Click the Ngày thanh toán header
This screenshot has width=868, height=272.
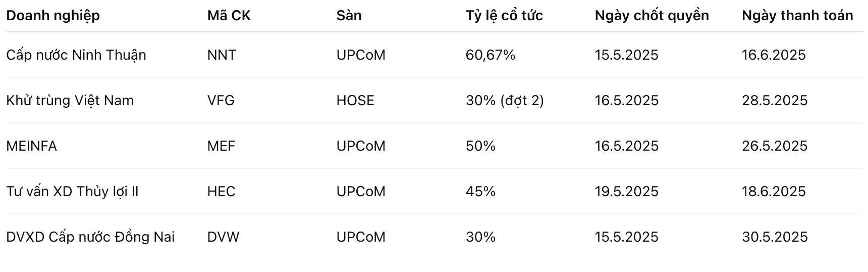click(x=797, y=16)
